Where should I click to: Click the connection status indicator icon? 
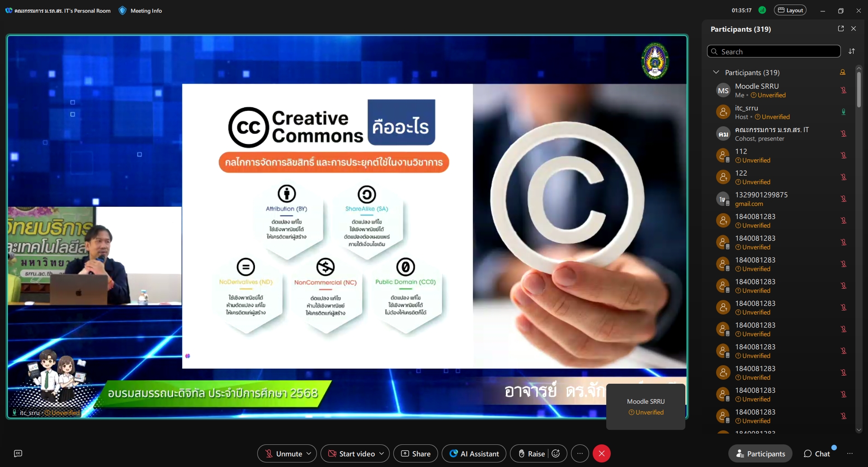click(762, 10)
